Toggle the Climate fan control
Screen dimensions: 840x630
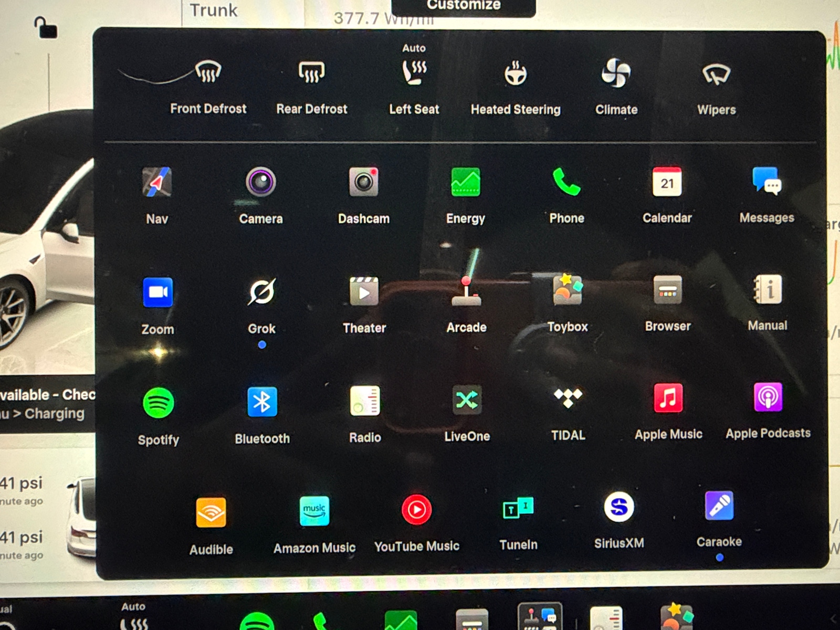click(x=616, y=73)
